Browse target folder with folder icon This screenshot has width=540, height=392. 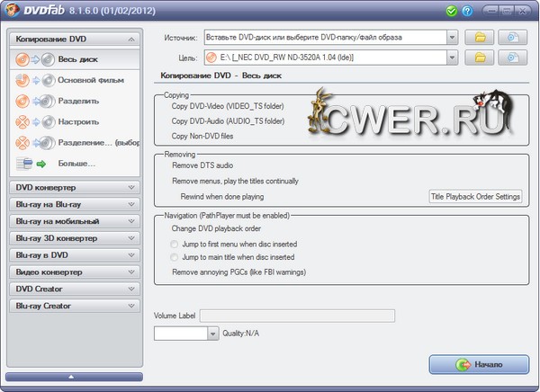(x=480, y=58)
